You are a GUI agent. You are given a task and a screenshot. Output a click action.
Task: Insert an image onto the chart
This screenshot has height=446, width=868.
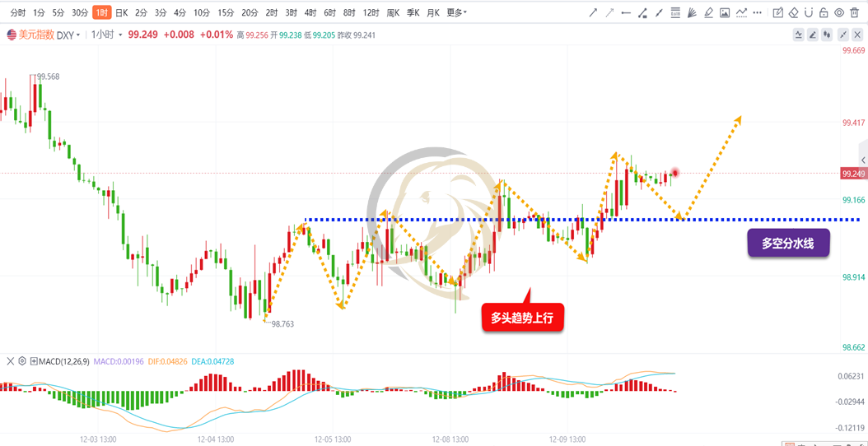[725, 12]
